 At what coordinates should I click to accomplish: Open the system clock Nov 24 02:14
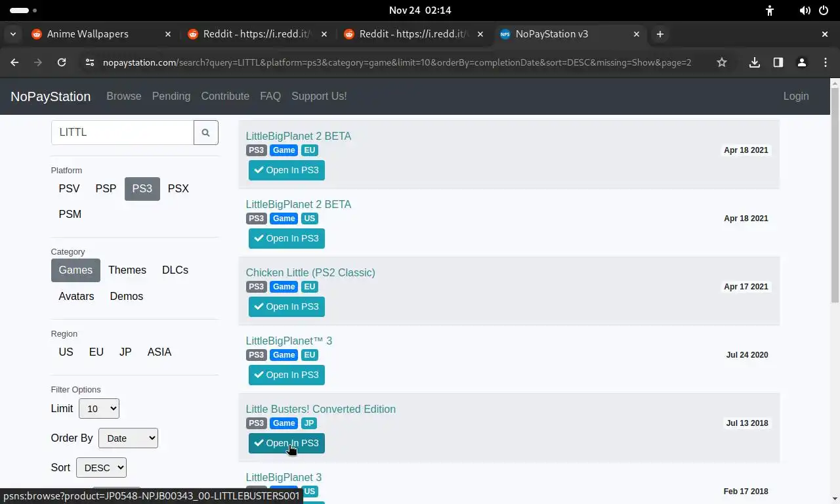click(420, 10)
